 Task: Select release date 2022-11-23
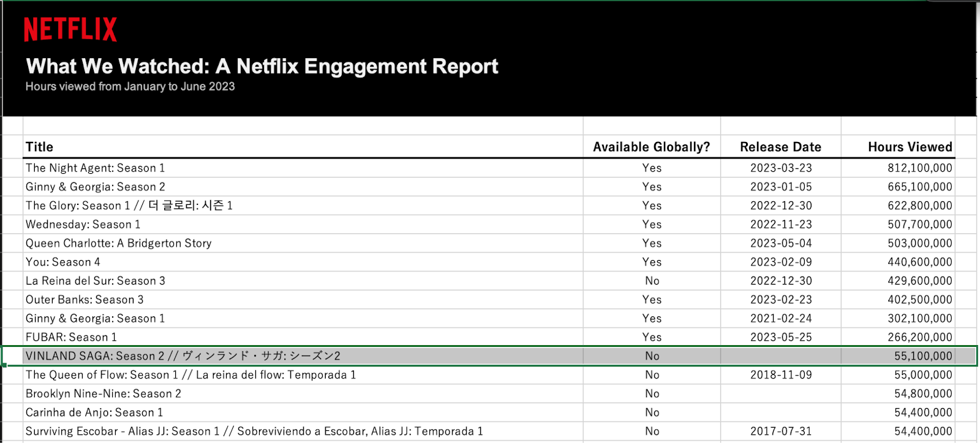click(781, 225)
